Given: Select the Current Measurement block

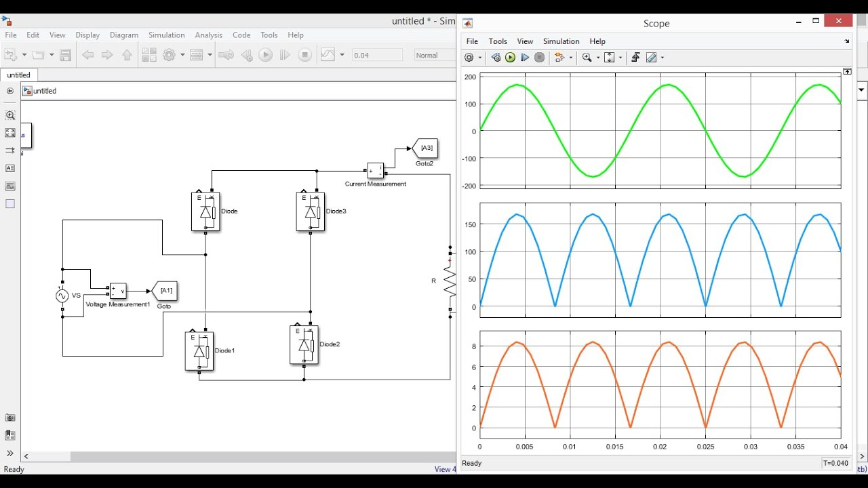Looking at the screenshot, I should click(376, 169).
